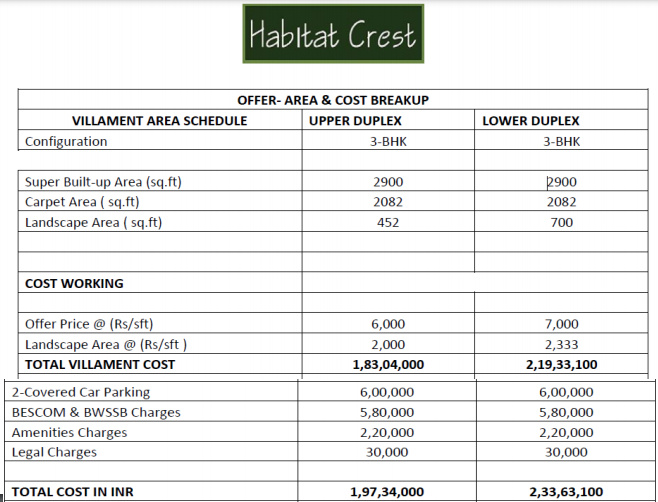Select the 'Carpet Area ( sq.ft)' label
The width and height of the screenshot is (658, 502).
(x=82, y=202)
